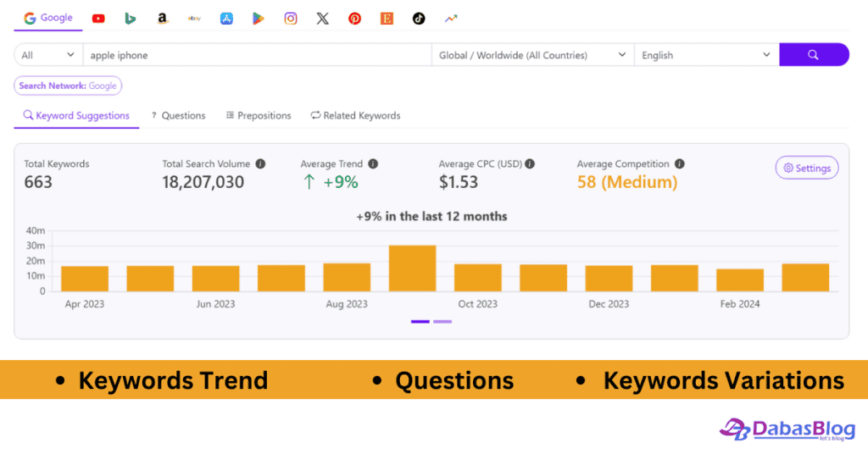Switch to the Etsy network icon
This screenshot has height=454, width=868.
coord(387,19)
